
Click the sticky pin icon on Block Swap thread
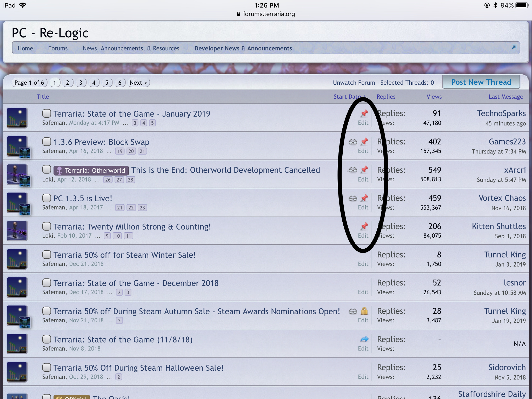tap(364, 142)
